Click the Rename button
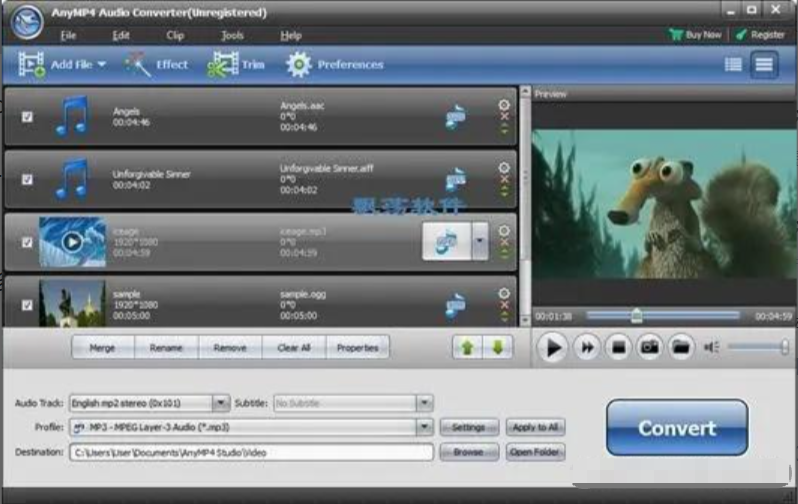This screenshot has width=798, height=504. [x=166, y=348]
